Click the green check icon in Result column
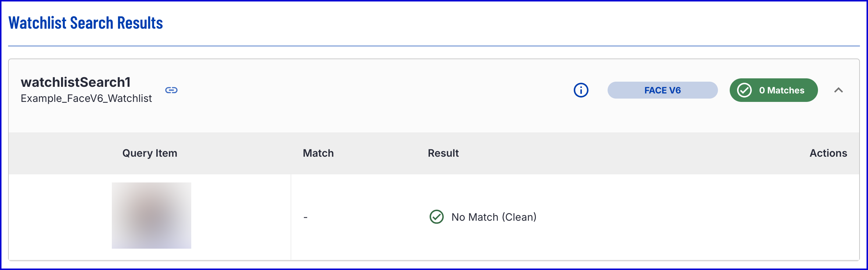The height and width of the screenshot is (270, 868). click(437, 217)
